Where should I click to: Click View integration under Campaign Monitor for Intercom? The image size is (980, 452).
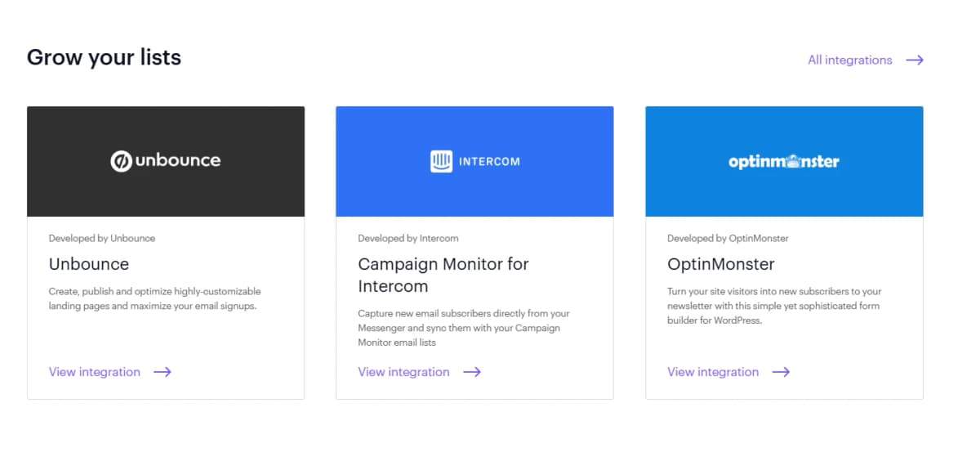pyautogui.click(x=403, y=372)
